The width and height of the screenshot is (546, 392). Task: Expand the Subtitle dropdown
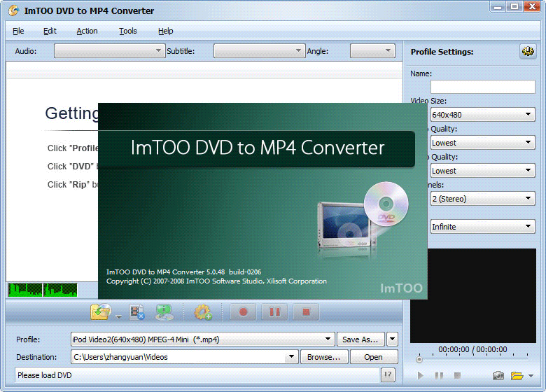pyautogui.click(x=260, y=51)
